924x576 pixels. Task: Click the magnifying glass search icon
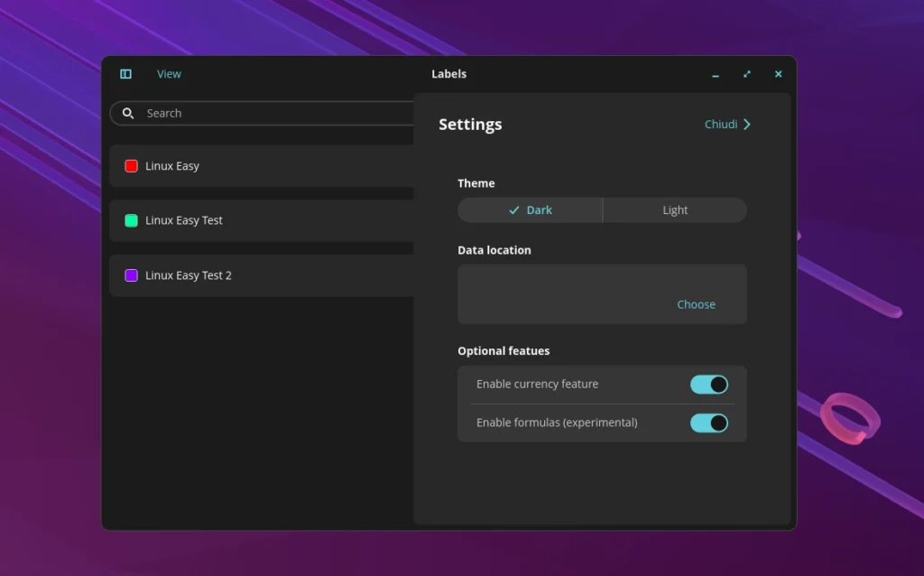tap(128, 113)
